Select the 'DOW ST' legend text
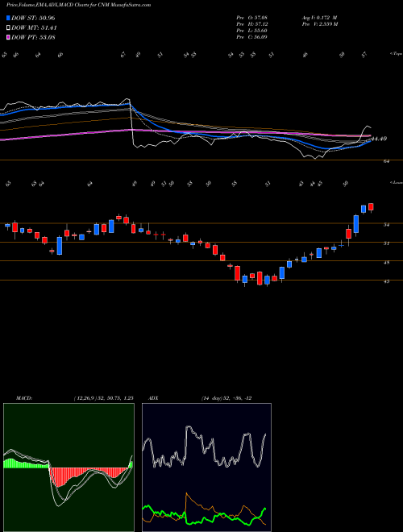 [x=33, y=18]
